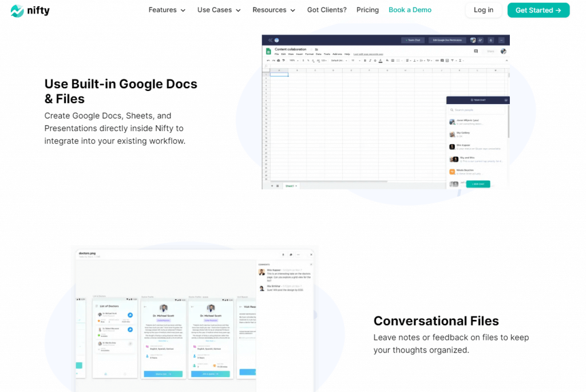Viewport: 586px width, 392px height.
Task: Click the Bold icon in the Sheets toolbar
Action: 365,61
